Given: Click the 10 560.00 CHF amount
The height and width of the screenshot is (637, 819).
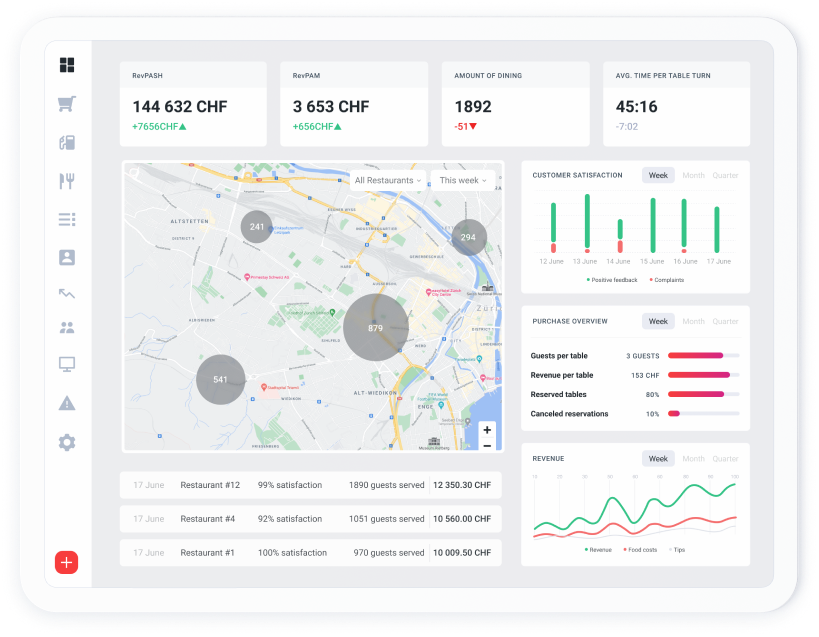Looking at the screenshot, I should click(x=462, y=519).
